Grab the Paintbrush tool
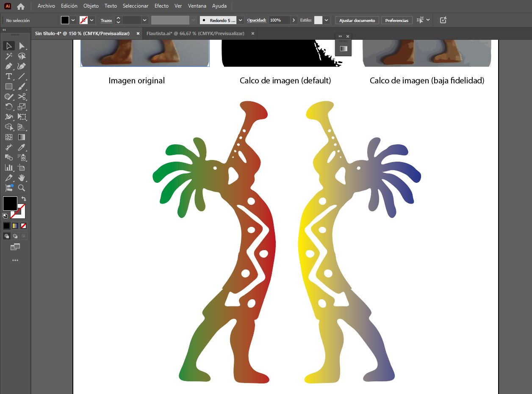The image size is (532, 394). (21, 86)
